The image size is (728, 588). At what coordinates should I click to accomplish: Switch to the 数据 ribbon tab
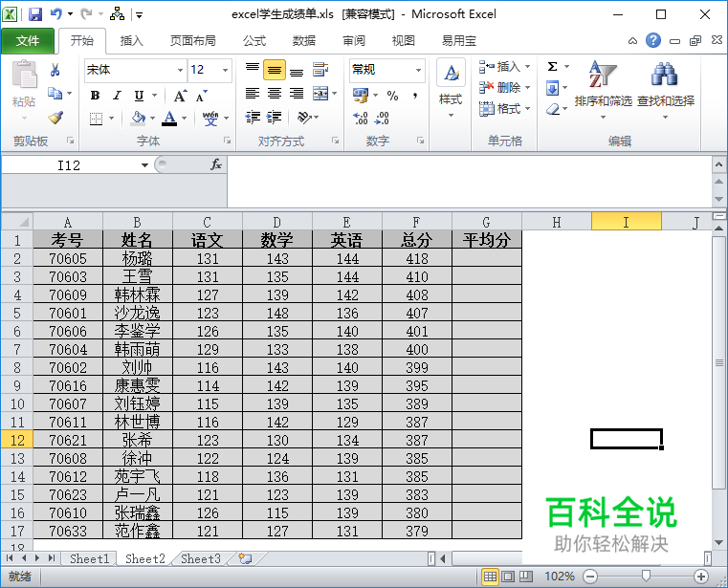[304, 41]
